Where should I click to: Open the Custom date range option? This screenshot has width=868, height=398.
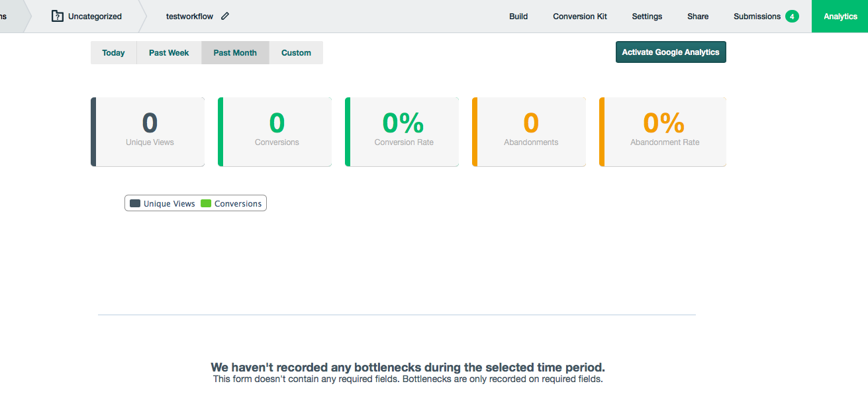click(x=296, y=53)
